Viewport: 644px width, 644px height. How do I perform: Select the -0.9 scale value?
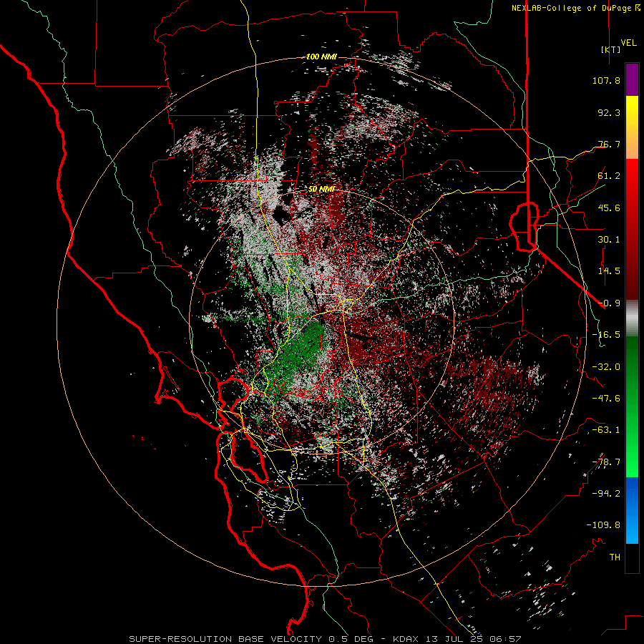pyautogui.click(x=609, y=303)
